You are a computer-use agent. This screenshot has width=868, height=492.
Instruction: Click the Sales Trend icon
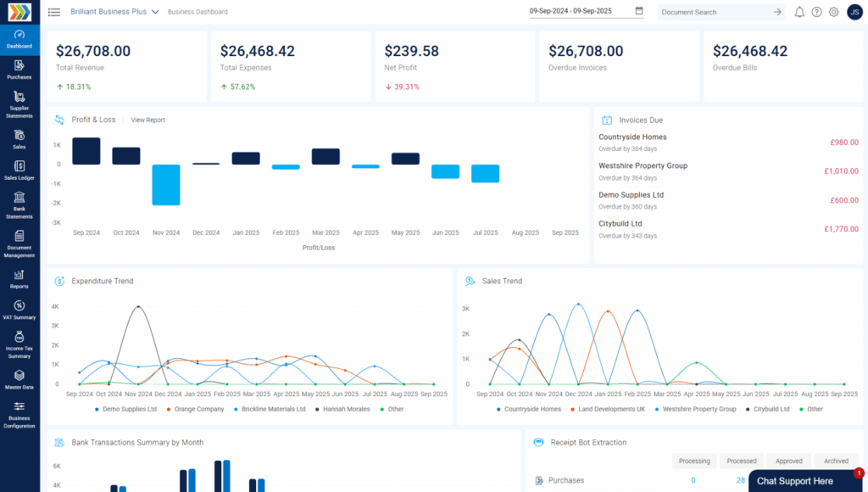[470, 281]
